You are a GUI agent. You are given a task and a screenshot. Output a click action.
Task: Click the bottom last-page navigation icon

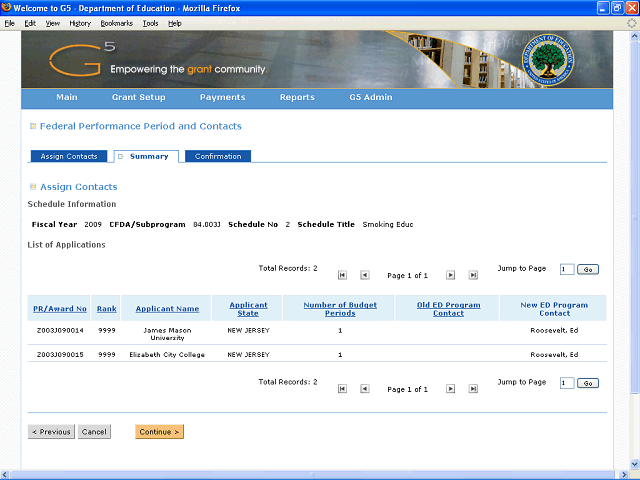tap(472, 388)
